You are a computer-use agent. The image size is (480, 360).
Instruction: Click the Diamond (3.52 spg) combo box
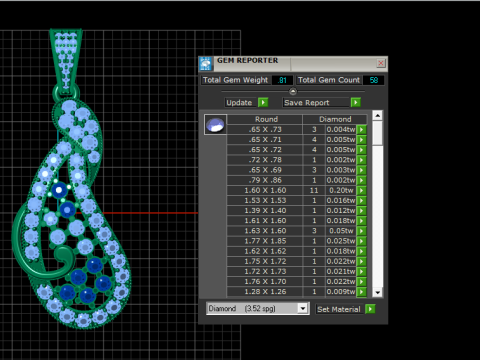(257, 309)
